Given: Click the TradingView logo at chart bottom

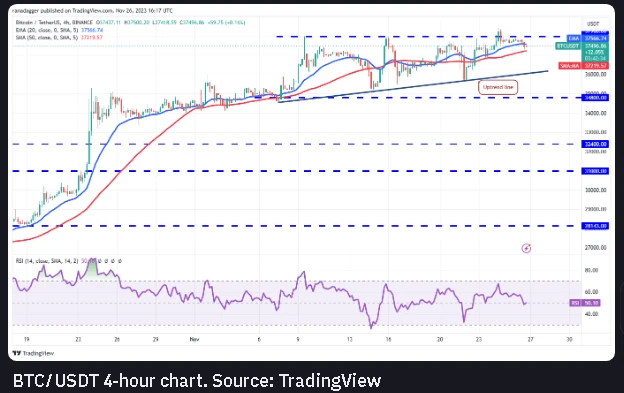Looking at the screenshot, I should (x=33, y=353).
